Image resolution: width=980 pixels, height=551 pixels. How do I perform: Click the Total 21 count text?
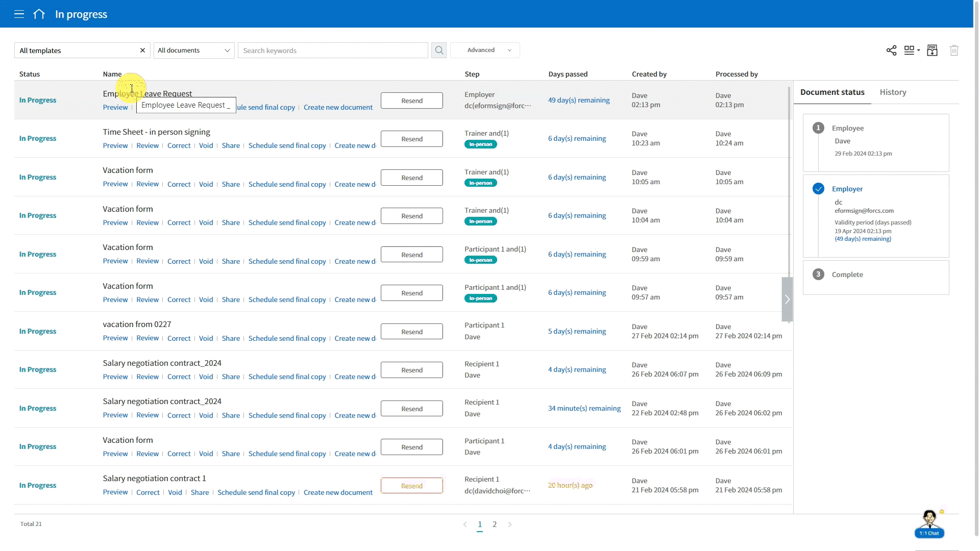pyautogui.click(x=31, y=524)
